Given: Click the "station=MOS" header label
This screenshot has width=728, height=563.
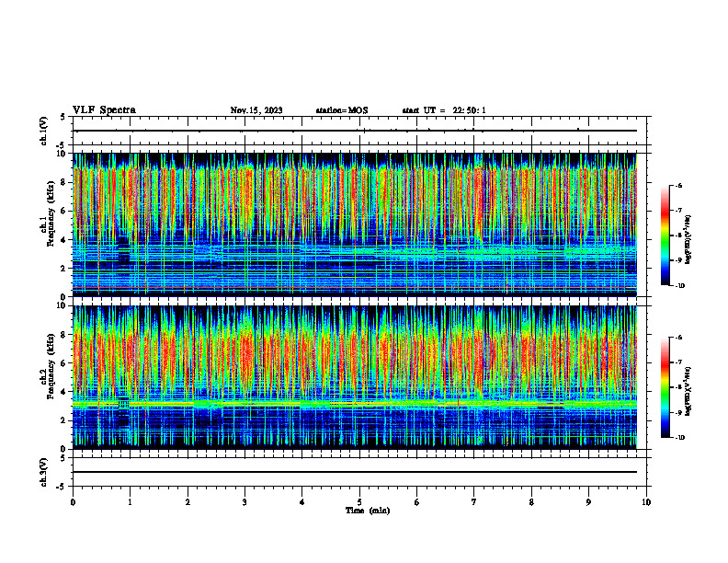Looking at the screenshot, I should tap(342, 110).
